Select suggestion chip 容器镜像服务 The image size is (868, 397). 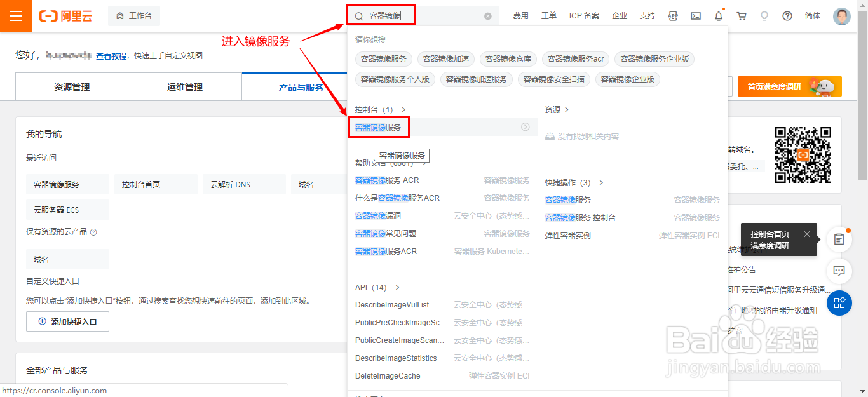point(384,59)
